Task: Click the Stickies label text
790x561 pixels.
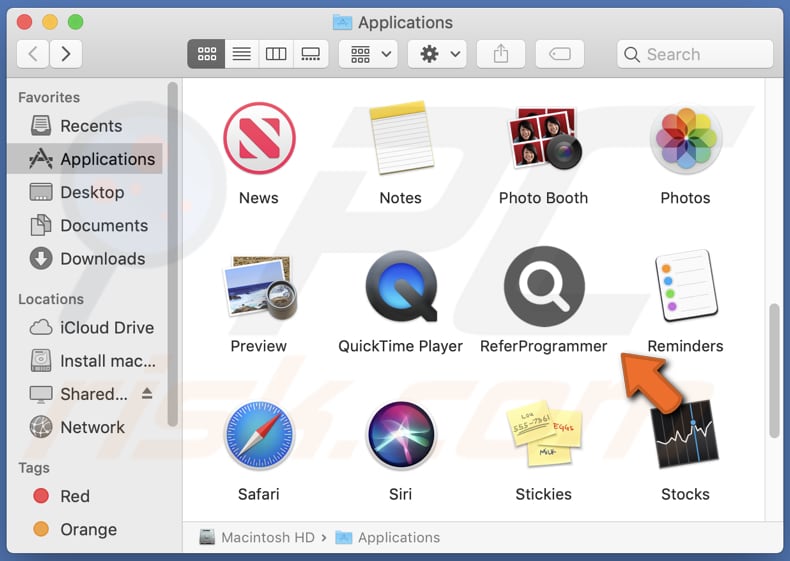Action: [544, 494]
